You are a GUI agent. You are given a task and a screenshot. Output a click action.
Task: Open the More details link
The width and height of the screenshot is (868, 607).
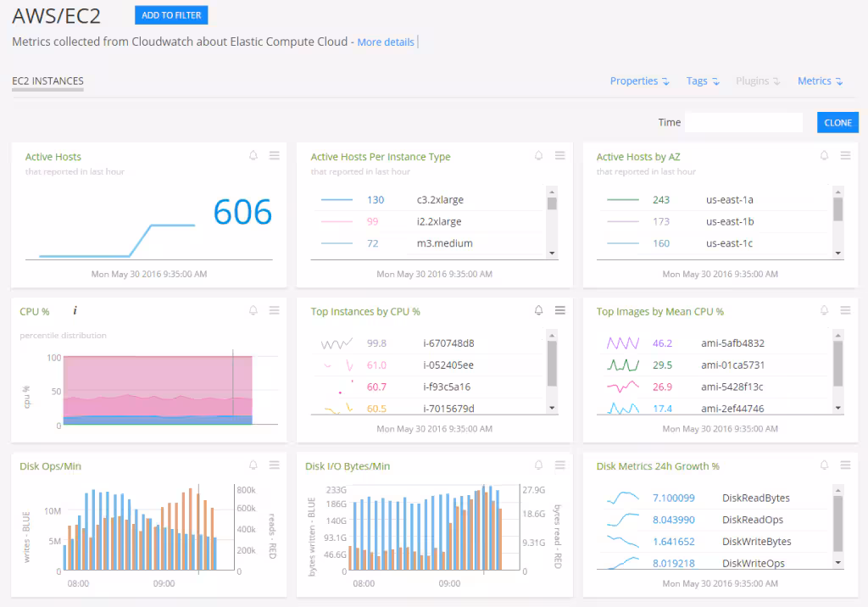386,42
